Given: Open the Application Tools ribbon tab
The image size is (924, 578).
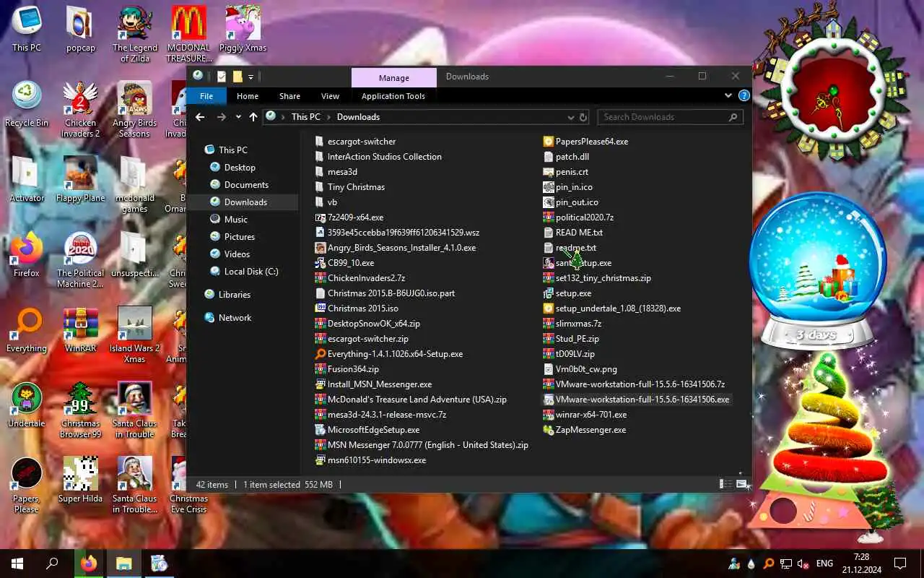Looking at the screenshot, I should (x=393, y=96).
